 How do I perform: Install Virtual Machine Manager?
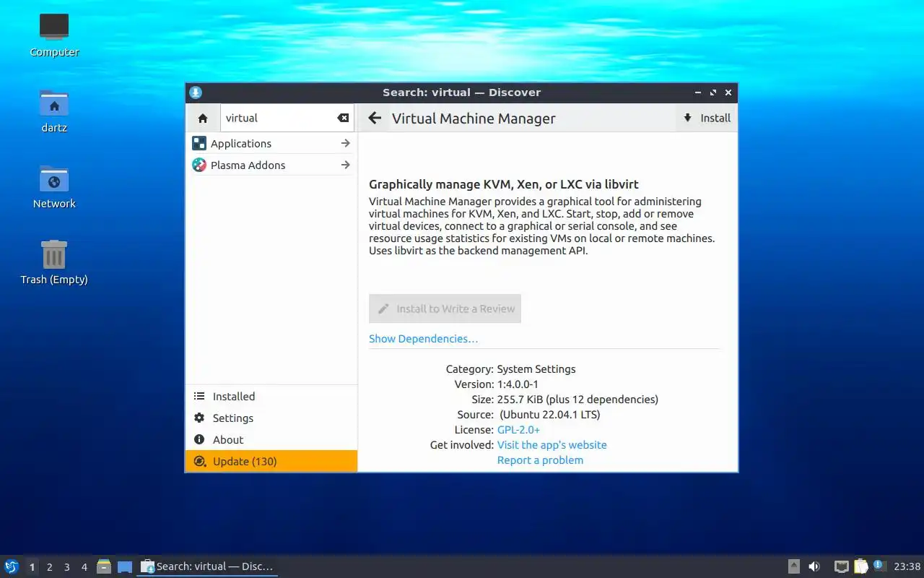point(707,118)
